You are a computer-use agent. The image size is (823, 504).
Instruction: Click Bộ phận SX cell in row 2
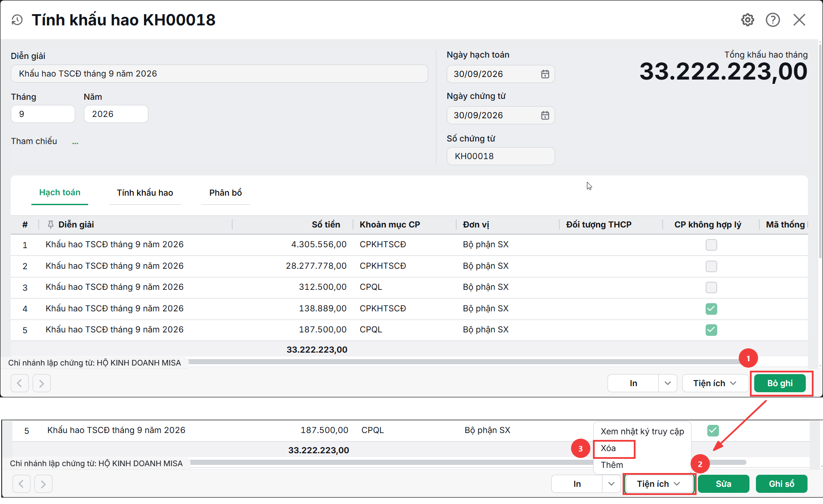(485, 266)
